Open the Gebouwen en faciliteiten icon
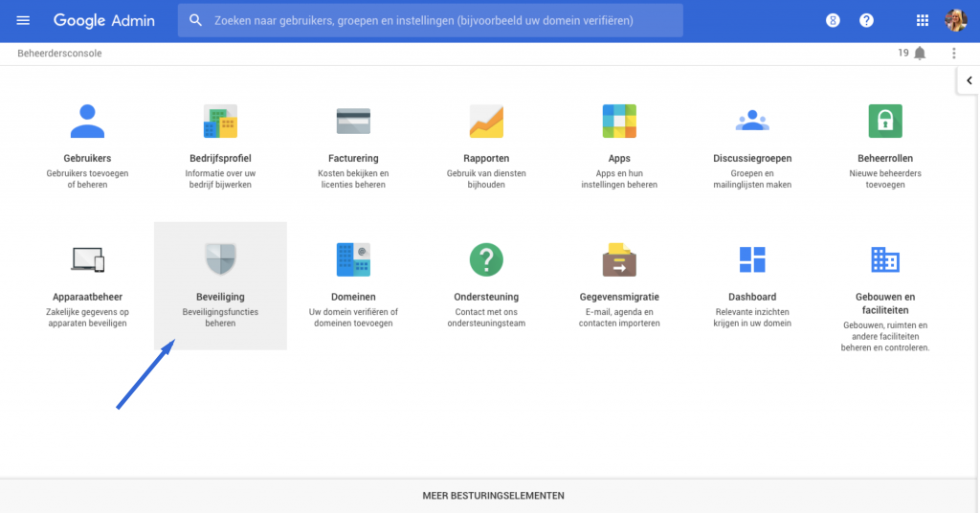The width and height of the screenshot is (980, 513). (x=885, y=260)
